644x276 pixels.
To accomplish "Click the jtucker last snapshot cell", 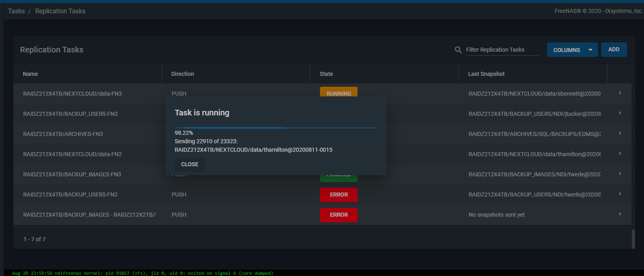I will (535, 114).
